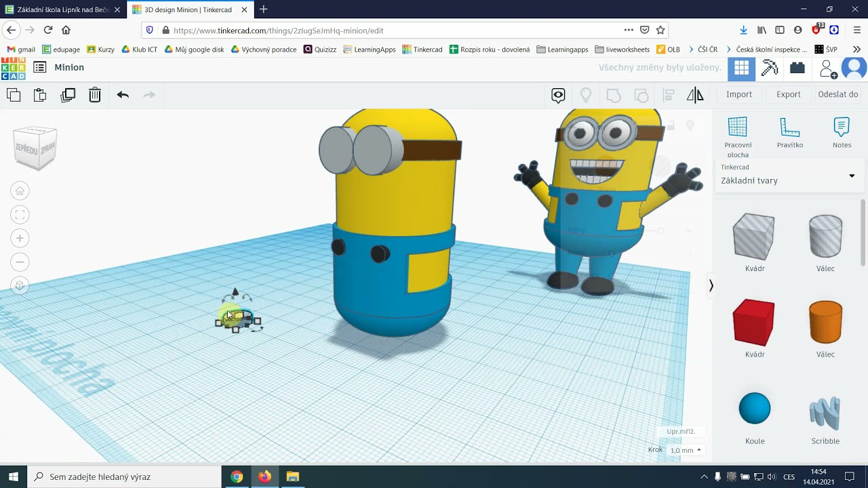Viewport: 868px width, 488px height.
Task: Click the Minion design name
Action: pyautogui.click(x=69, y=67)
